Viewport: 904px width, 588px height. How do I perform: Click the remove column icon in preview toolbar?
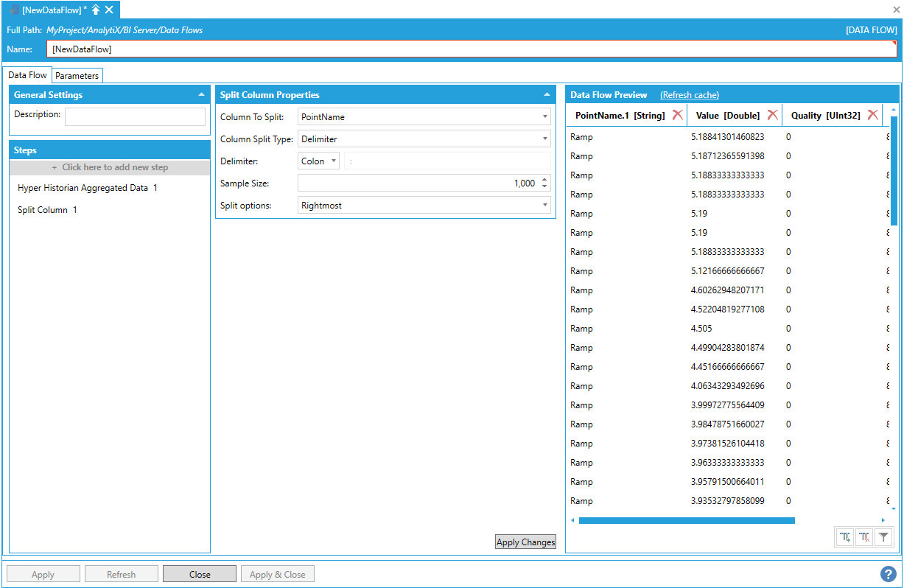[864, 538]
